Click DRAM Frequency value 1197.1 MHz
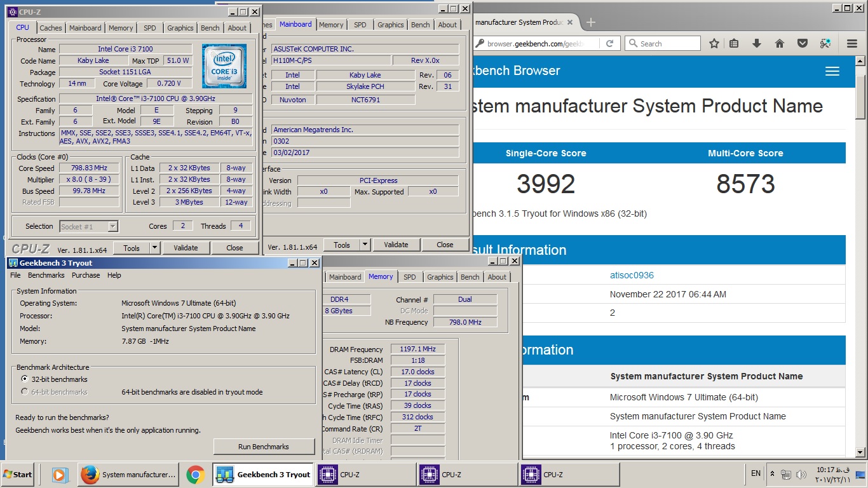 point(417,349)
